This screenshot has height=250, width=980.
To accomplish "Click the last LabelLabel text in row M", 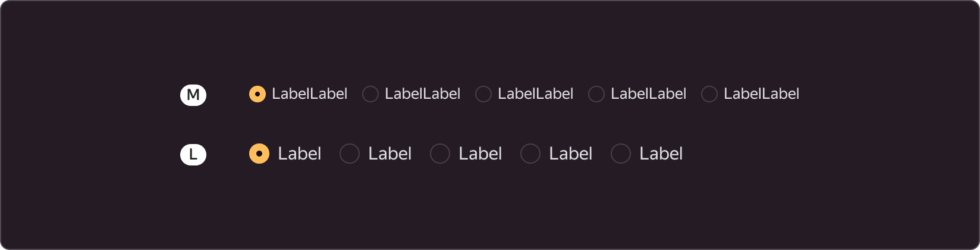I will pyautogui.click(x=761, y=94).
